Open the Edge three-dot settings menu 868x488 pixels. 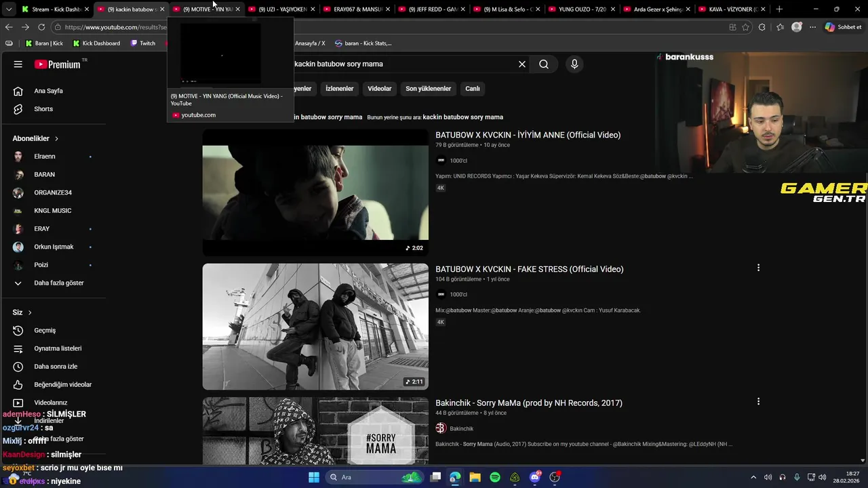(812, 27)
